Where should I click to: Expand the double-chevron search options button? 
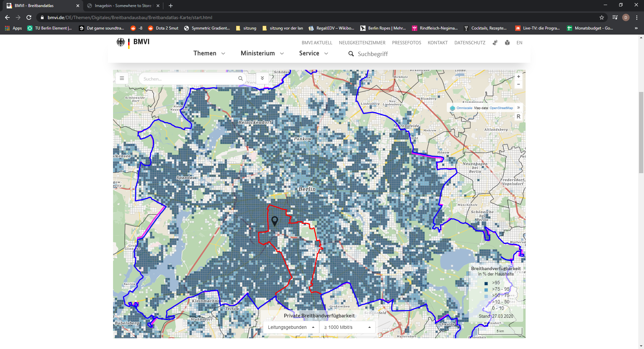262,78
